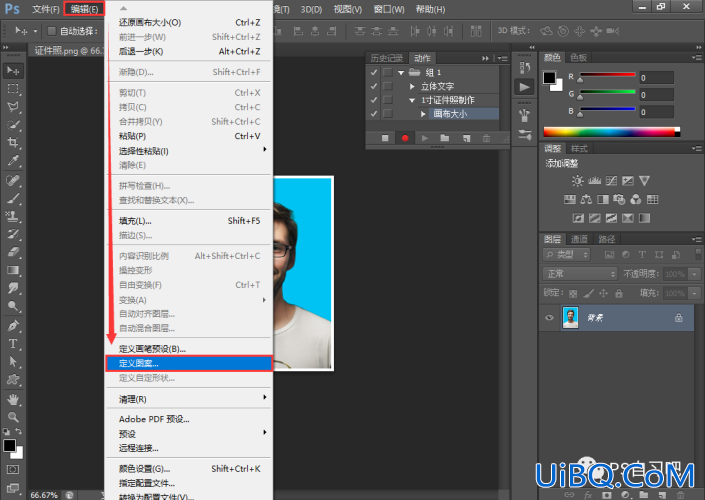Image resolution: width=705 pixels, height=500 pixels.
Task: Open the blend mode 正常 dropdown
Action: [x=580, y=274]
